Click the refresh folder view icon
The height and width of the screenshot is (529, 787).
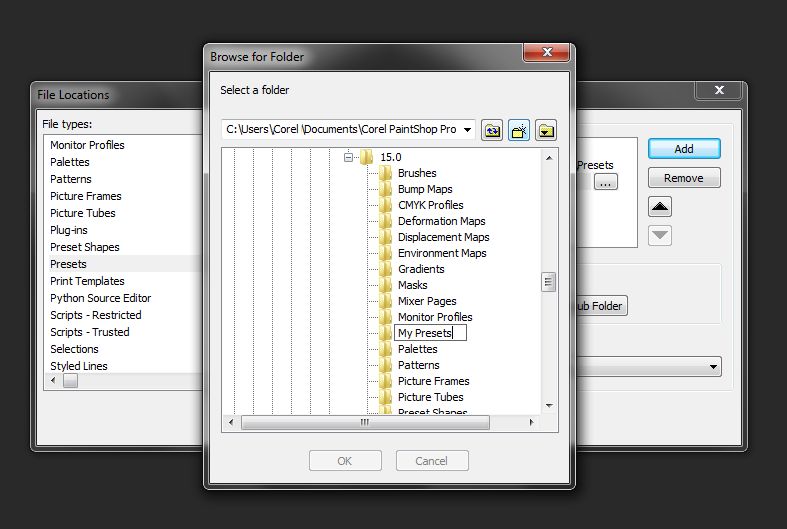click(492, 130)
